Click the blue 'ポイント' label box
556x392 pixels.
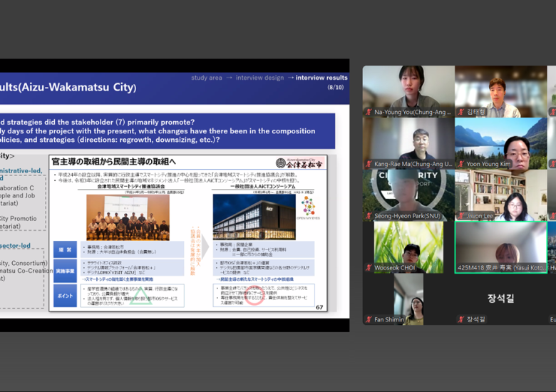coord(66,296)
